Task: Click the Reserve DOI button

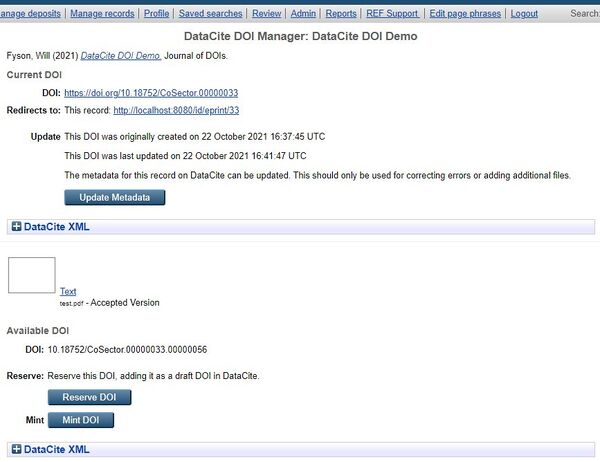Action: pyautogui.click(x=89, y=397)
